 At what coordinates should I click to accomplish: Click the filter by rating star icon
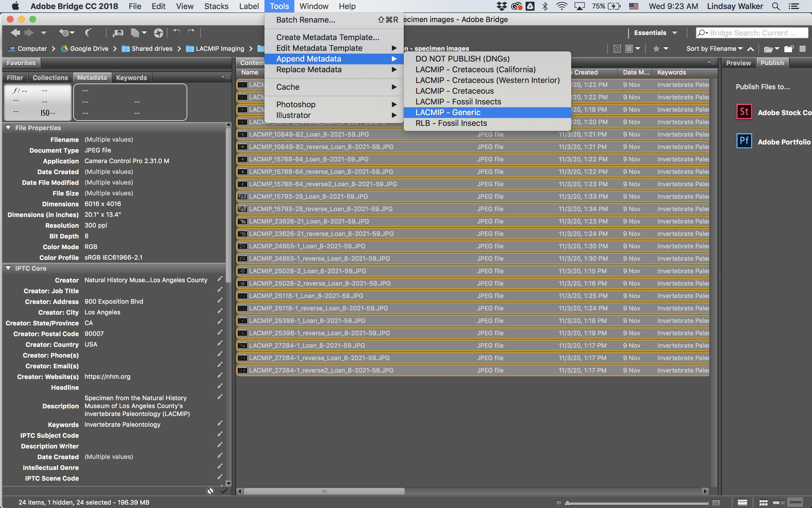[656, 49]
